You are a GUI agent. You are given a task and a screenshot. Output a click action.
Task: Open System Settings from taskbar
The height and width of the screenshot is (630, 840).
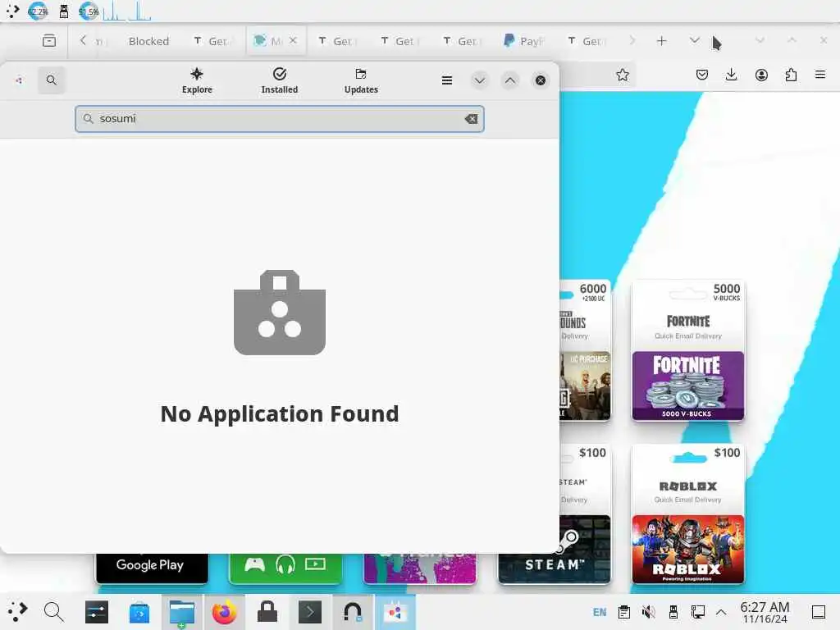pyautogui.click(x=97, y=612)
